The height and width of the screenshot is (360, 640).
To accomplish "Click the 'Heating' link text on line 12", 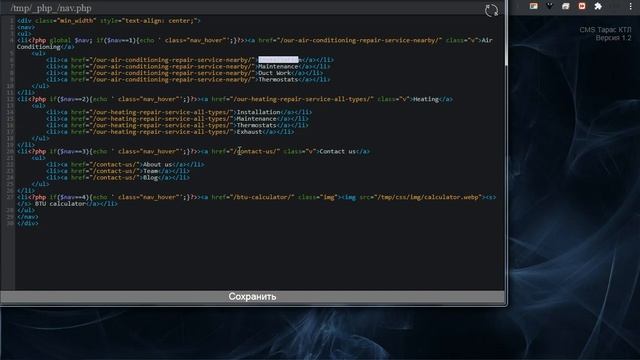I will point(426,99).
